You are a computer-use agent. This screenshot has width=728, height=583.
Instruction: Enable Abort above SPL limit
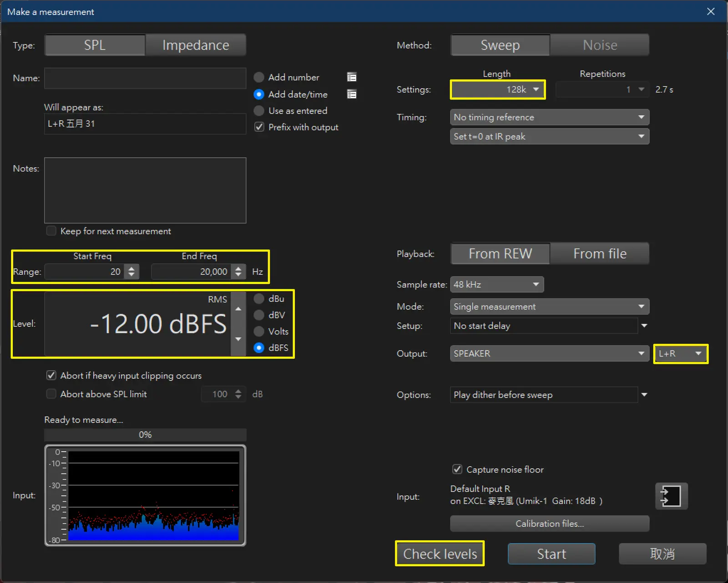pyautogui.click(x=51, y=394)
